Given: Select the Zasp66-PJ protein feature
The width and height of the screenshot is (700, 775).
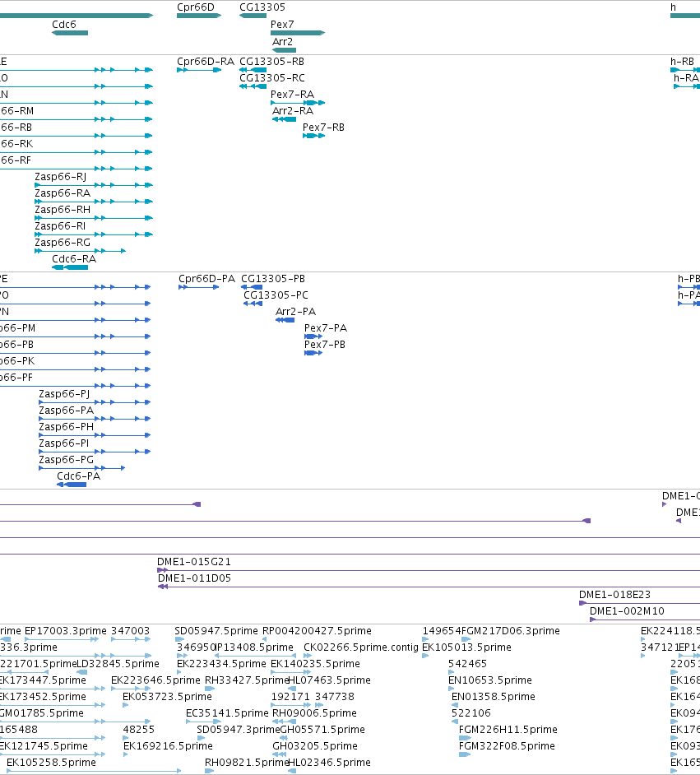Looking at the screenshot, I should pos(95,402).
